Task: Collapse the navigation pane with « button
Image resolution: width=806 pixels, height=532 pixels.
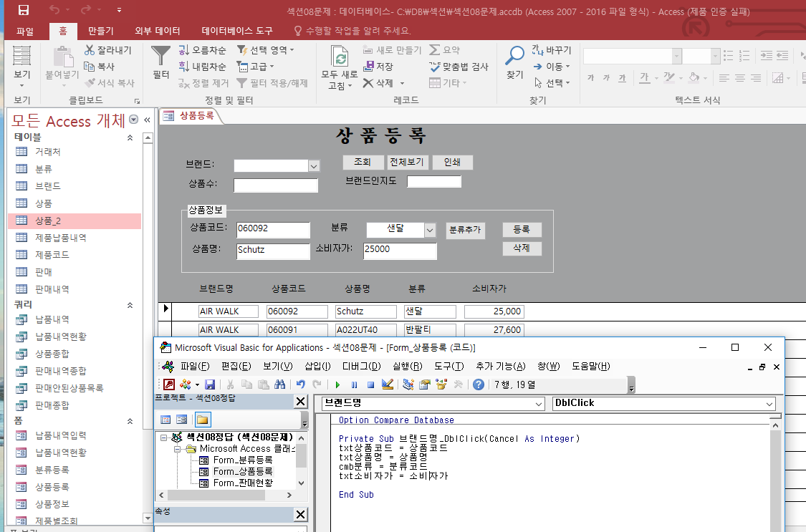Action: point(147,120)
